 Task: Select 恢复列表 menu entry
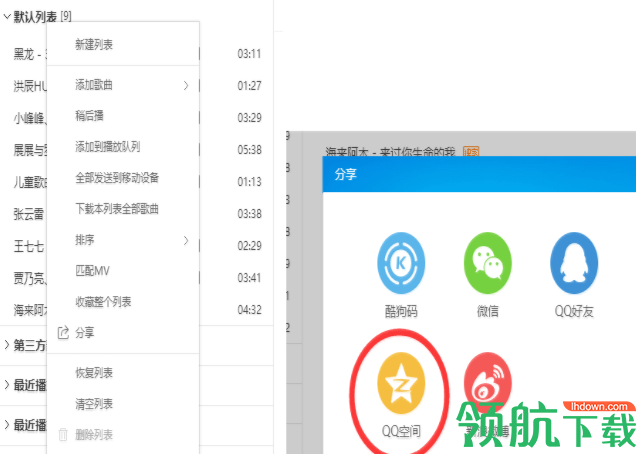pyautogui.click(x=94, y=373)
